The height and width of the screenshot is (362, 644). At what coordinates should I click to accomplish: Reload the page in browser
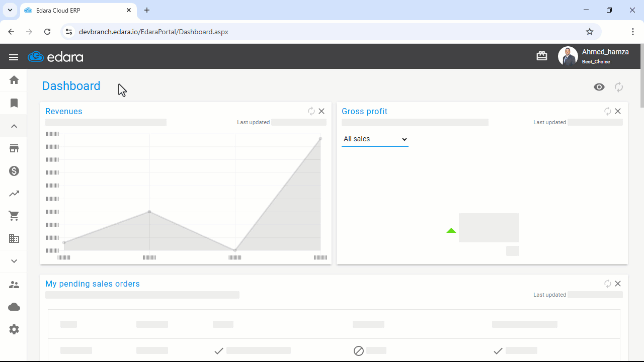click(x=47, y=32)
